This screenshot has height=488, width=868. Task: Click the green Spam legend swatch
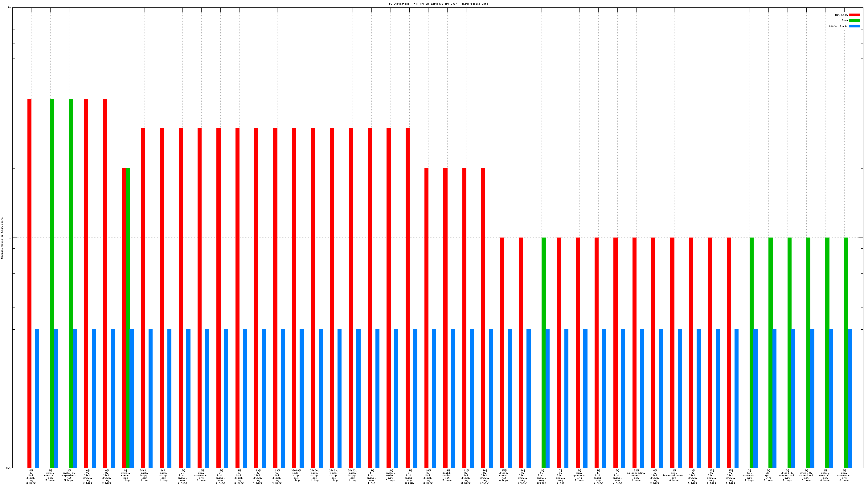pyautogui.click(x=854, y=21)
